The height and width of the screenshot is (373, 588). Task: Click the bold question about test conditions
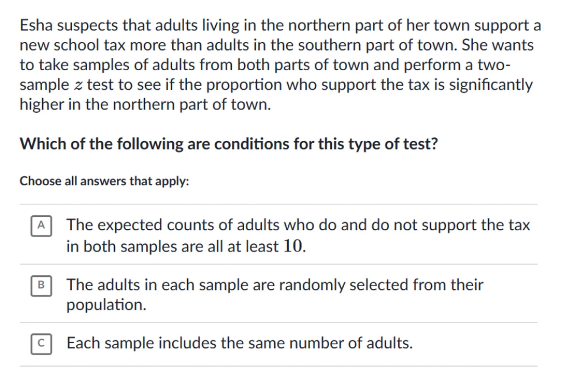229,144
